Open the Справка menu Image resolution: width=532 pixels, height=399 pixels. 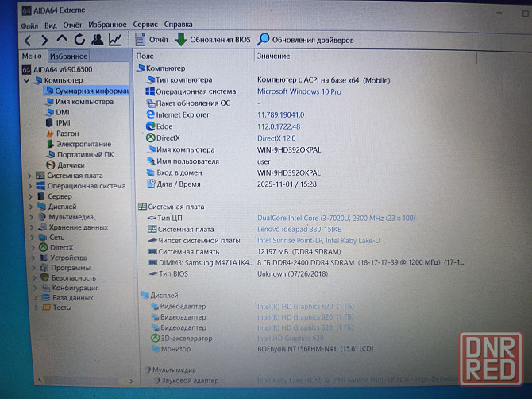[178, 25]
